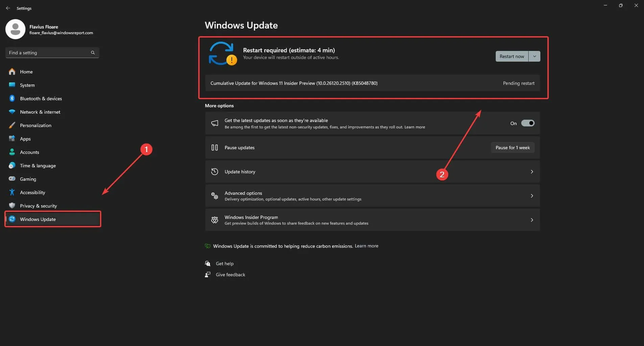Click the megaphone icon beside latest updates
This screenshot has height=346, width=644.
[x=215, y=123]
